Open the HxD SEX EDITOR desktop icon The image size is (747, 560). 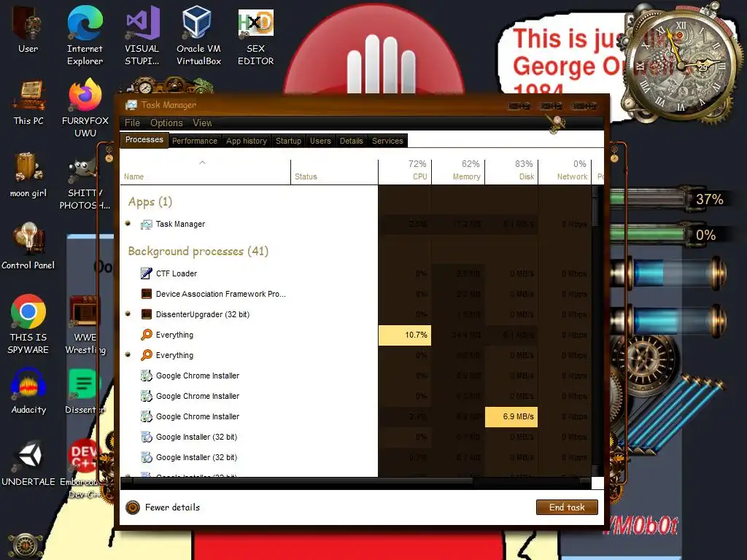click(x=256, y=35)
